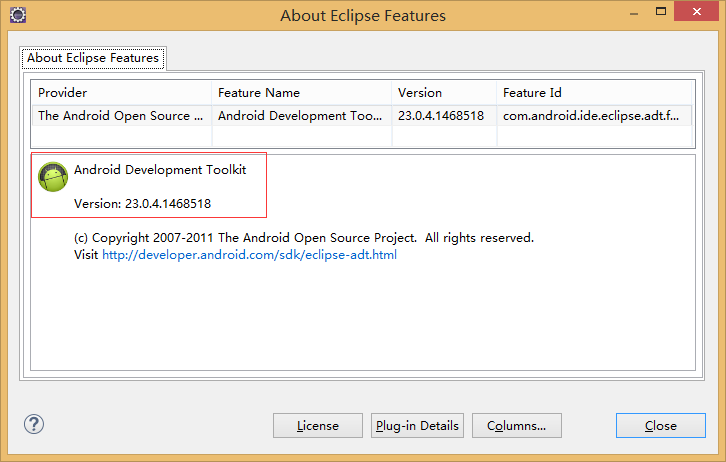This screenshot has height=462, width=726.
Task: Click the Eclipse icon in the title bar
Action: click(x=17, y=15)
